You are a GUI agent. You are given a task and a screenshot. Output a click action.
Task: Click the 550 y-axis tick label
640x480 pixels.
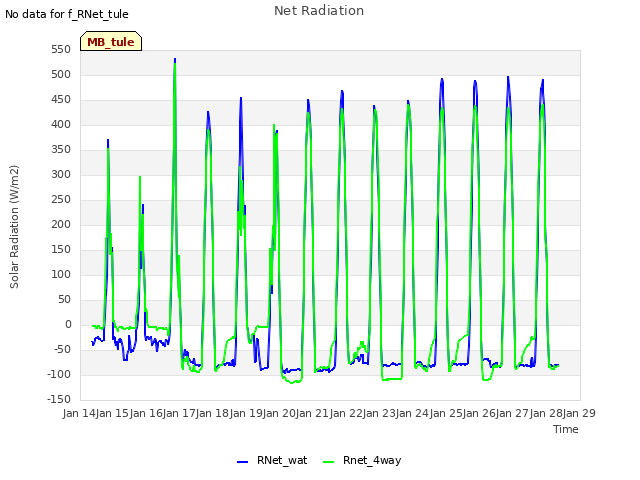pyautogui.click(x=61, y=50)
